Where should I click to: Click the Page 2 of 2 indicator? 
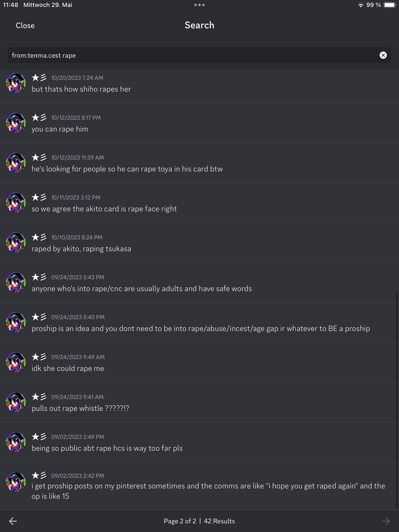pos(180,521)
